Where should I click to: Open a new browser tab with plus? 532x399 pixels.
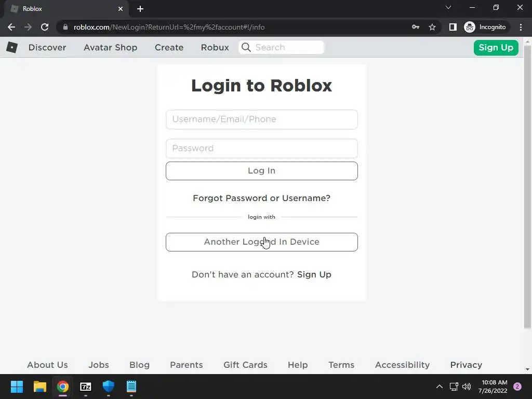click(x=140, y=9)
